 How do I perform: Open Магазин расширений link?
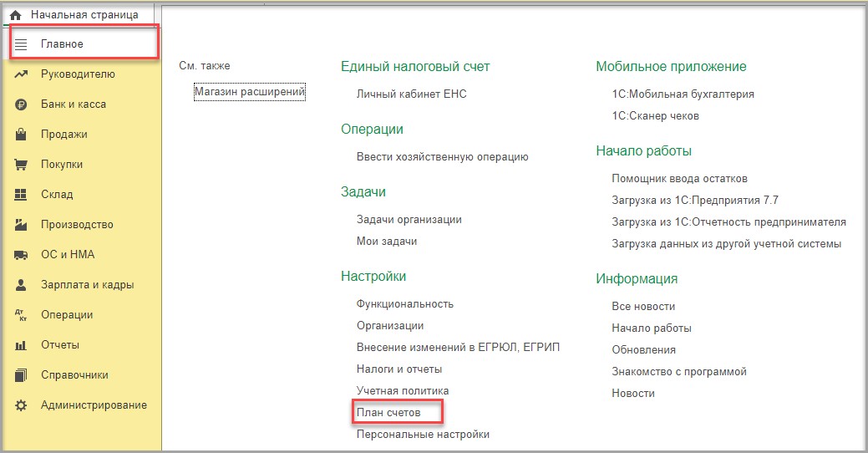(x=250, y=91)
